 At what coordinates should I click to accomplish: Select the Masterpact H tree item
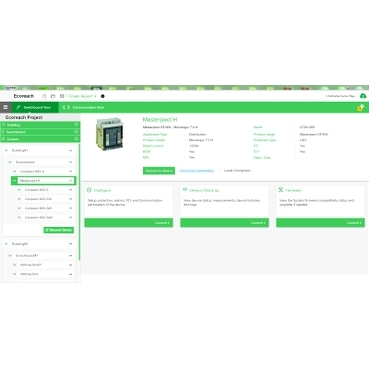(43, 181)
